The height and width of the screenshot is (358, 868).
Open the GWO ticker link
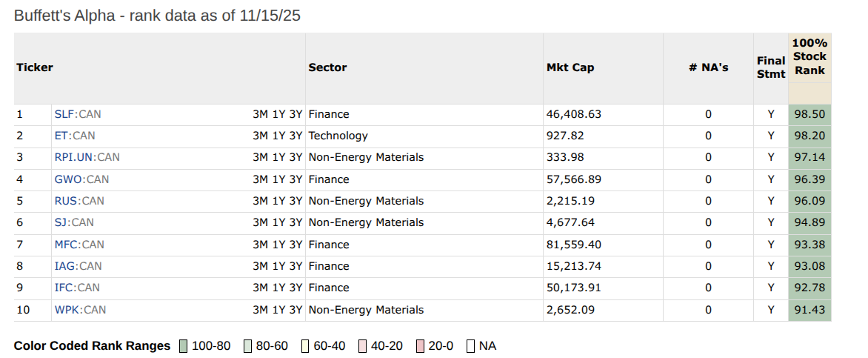[67, 179]
